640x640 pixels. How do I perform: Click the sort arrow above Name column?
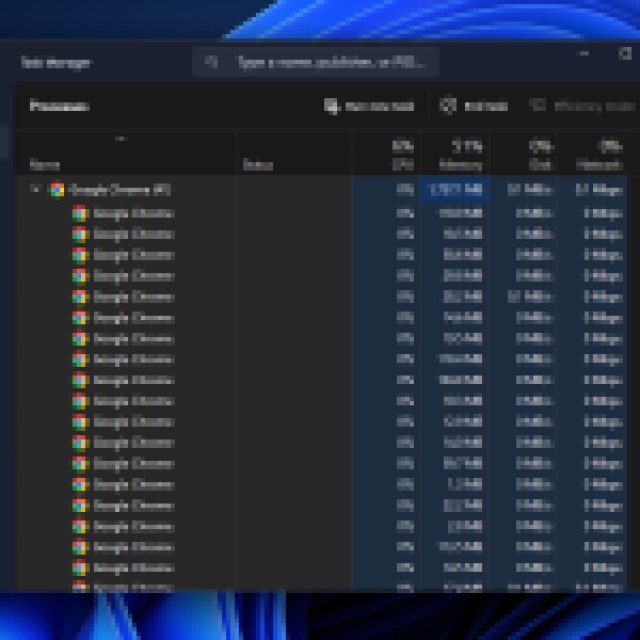pos(122,139)
